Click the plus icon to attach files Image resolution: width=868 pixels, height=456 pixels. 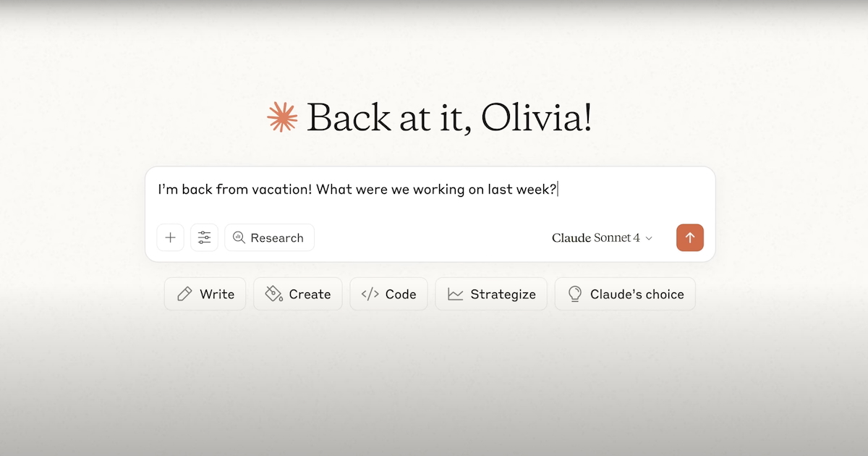coord(170,237)
